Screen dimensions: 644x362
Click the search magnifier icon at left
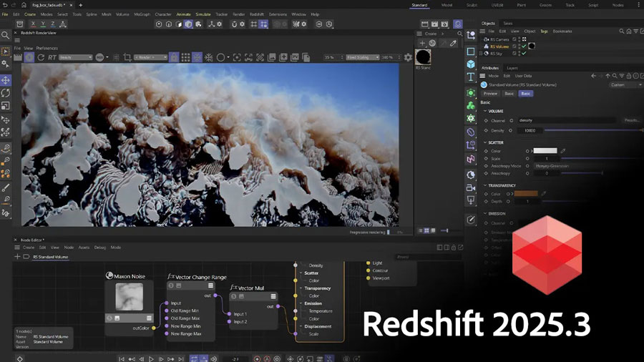(x=6, y=34)
